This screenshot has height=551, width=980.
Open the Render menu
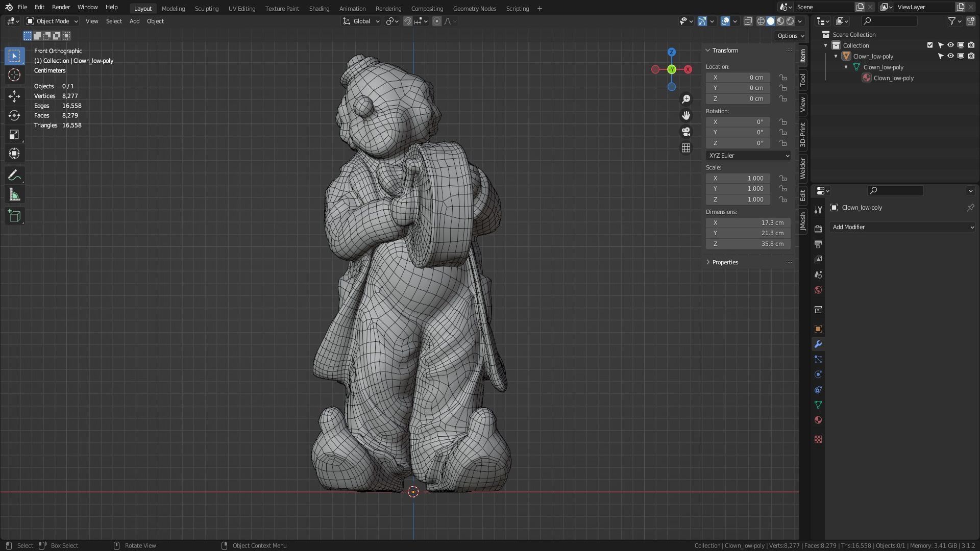click(x=61, y=7)
